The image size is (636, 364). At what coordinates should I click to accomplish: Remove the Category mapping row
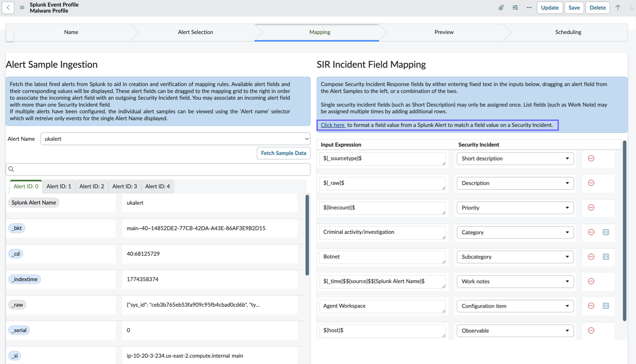point(591,232)
